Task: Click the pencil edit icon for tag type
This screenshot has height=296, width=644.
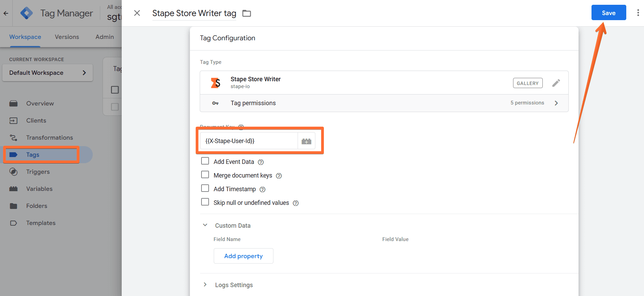Action: [x=556, y=83]
